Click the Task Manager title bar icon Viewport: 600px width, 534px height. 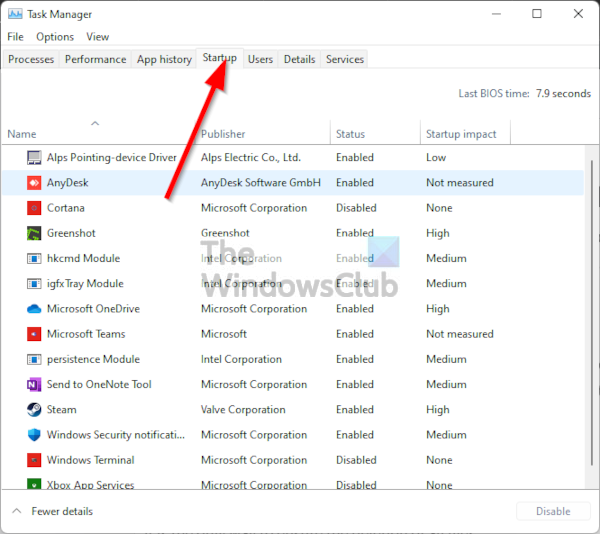[15, 14]
